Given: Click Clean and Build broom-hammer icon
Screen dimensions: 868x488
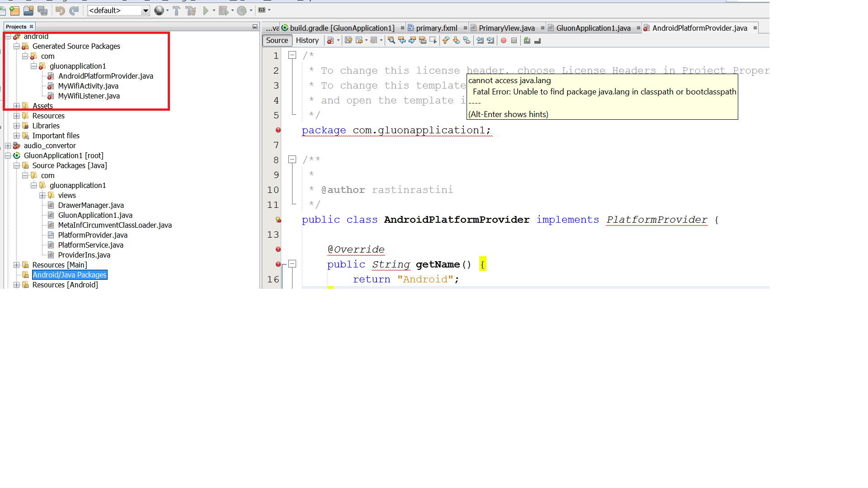Looking at the screenshot, I should [191, 10].
